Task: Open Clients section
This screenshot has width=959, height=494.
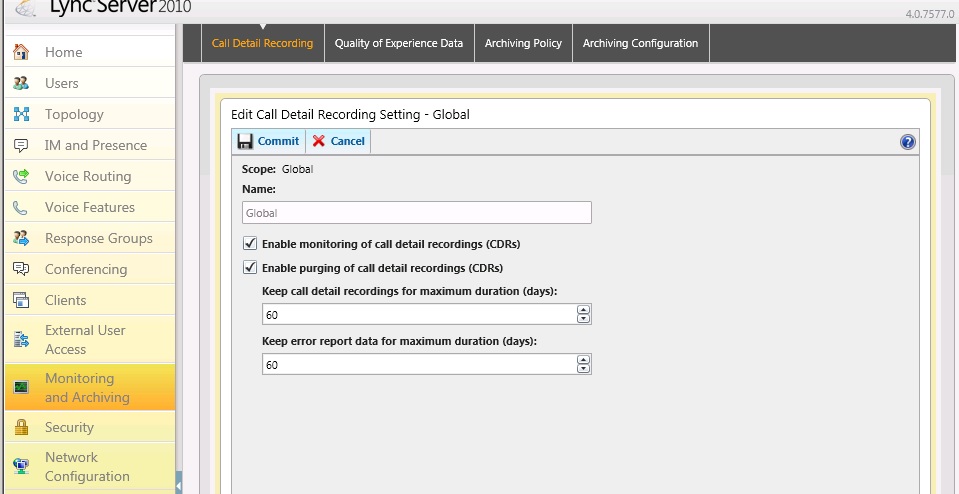Action: 90,300
